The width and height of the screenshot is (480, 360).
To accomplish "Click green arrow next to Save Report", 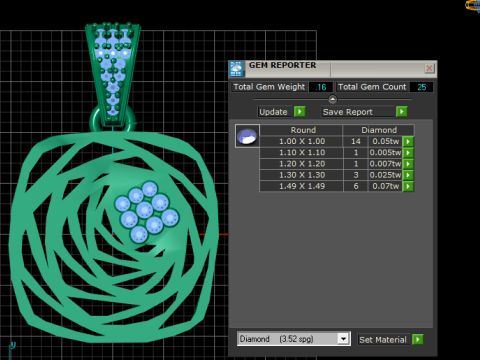I will click(402, 111).
